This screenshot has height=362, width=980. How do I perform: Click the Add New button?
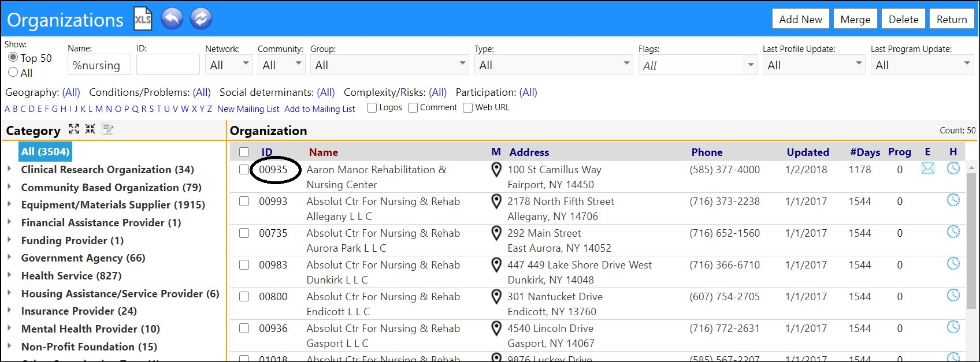800,19
